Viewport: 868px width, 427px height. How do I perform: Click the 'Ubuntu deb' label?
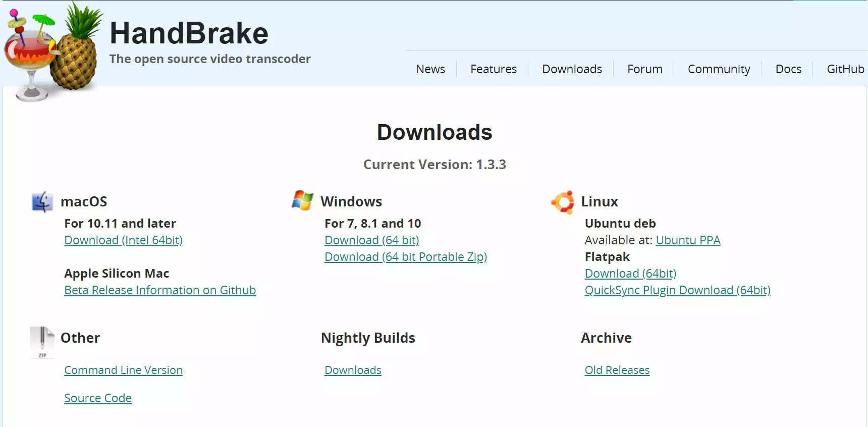620,224
